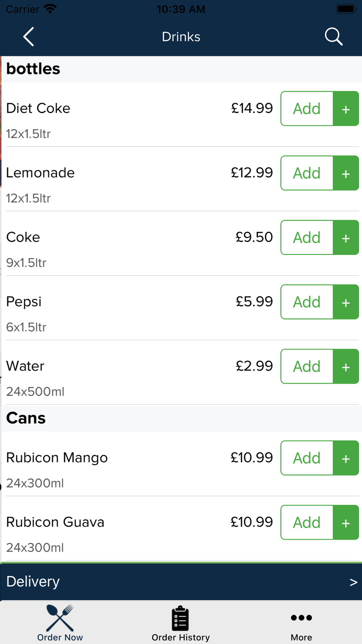Tap the plus icon for Pepsi
362x644 pixels.
(x=346, y=302)
